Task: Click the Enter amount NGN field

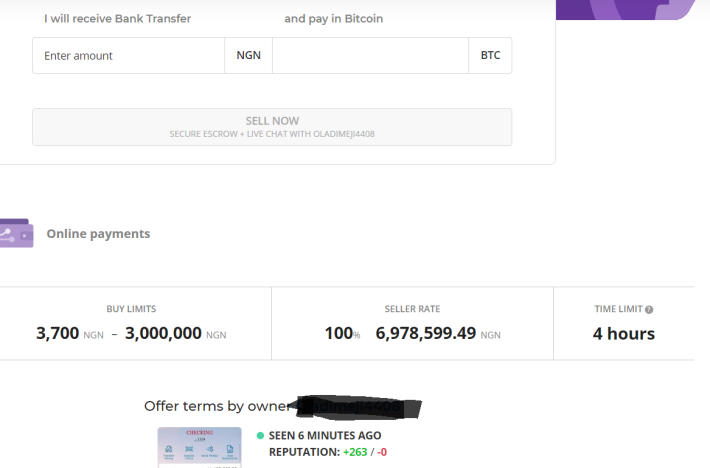Action: pyautogui.click(x=129, y=55)
